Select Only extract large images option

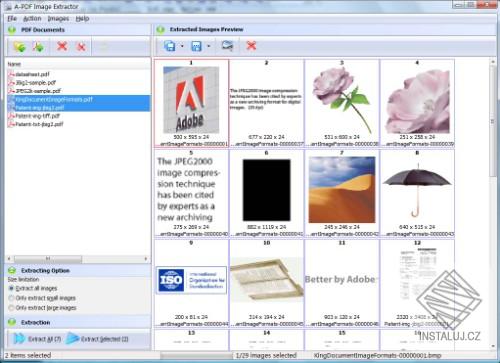coord(11,308)
